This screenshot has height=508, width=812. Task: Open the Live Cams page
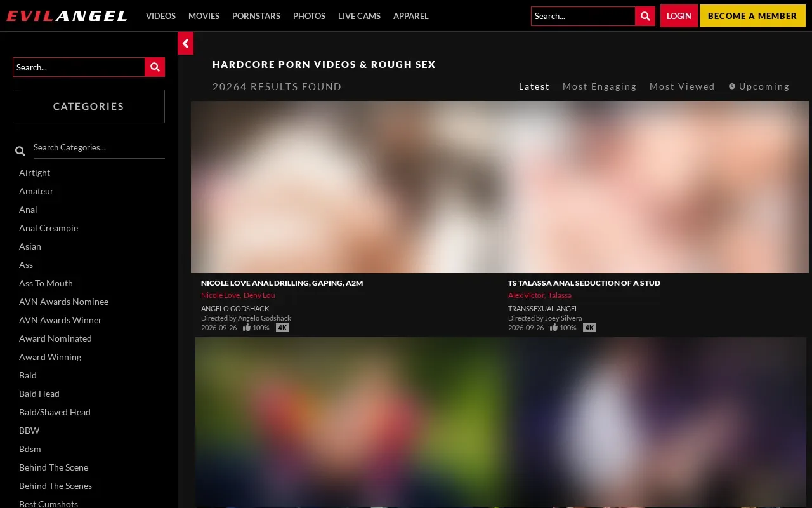tap(359, 16)
